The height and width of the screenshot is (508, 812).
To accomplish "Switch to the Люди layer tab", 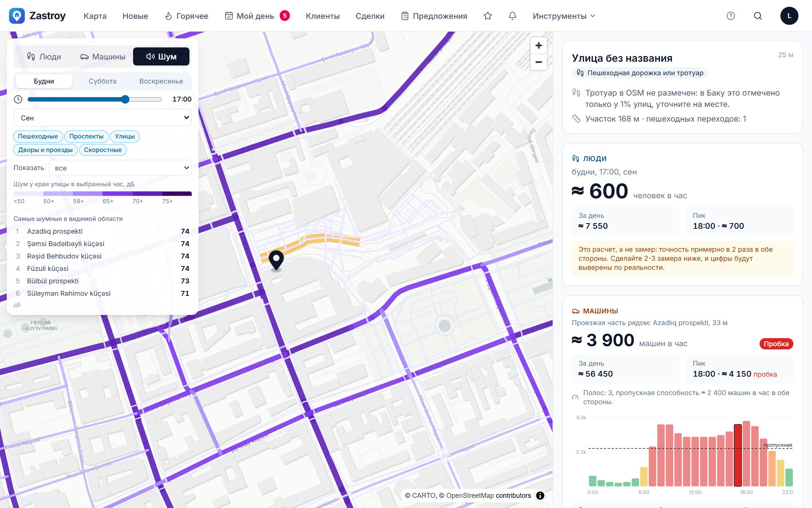I will [x=44, y=56].
